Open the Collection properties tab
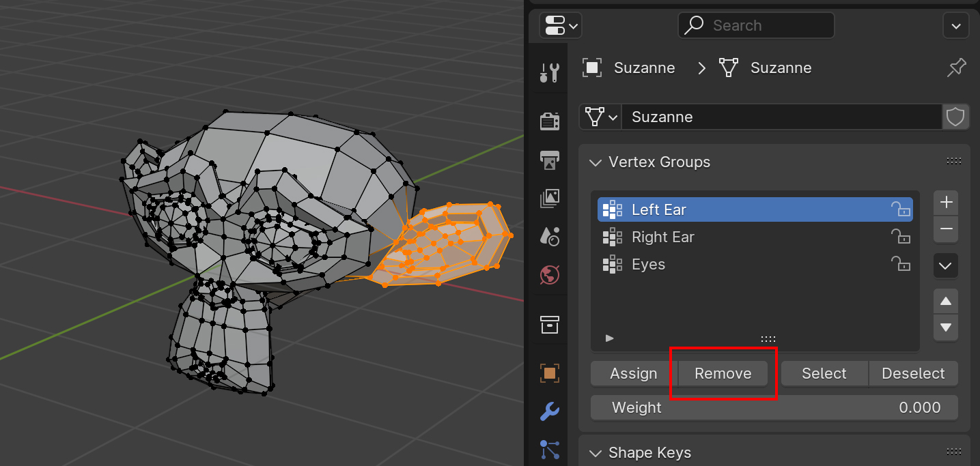The image size is (980, 466). pos(549,324)
